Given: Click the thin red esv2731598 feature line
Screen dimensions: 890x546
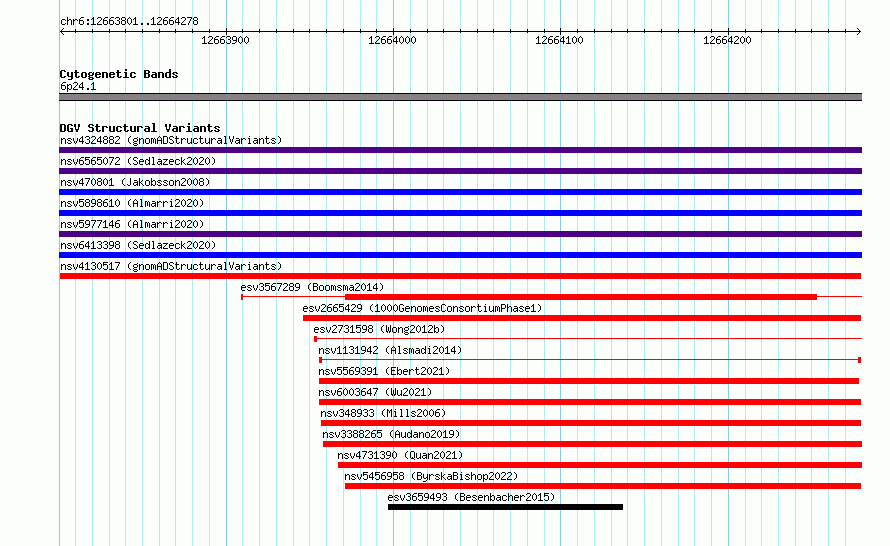Looking at the screenshot, I should 588,339.
